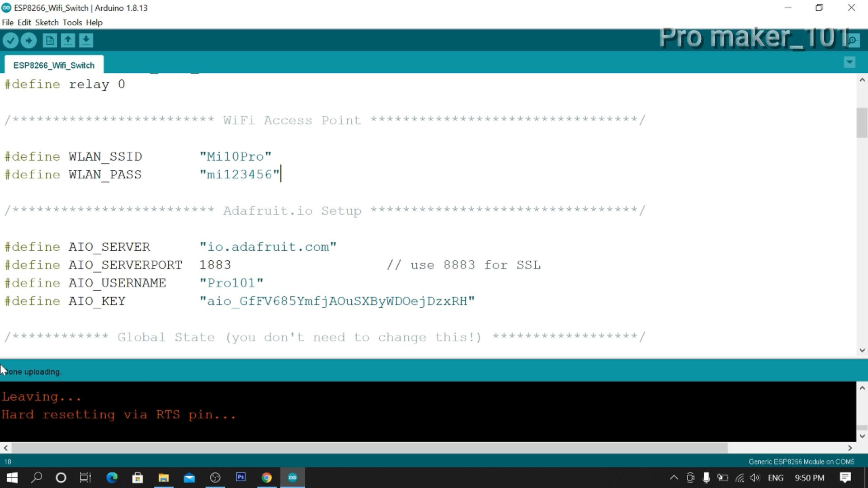Save the sketch with the Save icon
868x488 pixels.
[86, 40]
